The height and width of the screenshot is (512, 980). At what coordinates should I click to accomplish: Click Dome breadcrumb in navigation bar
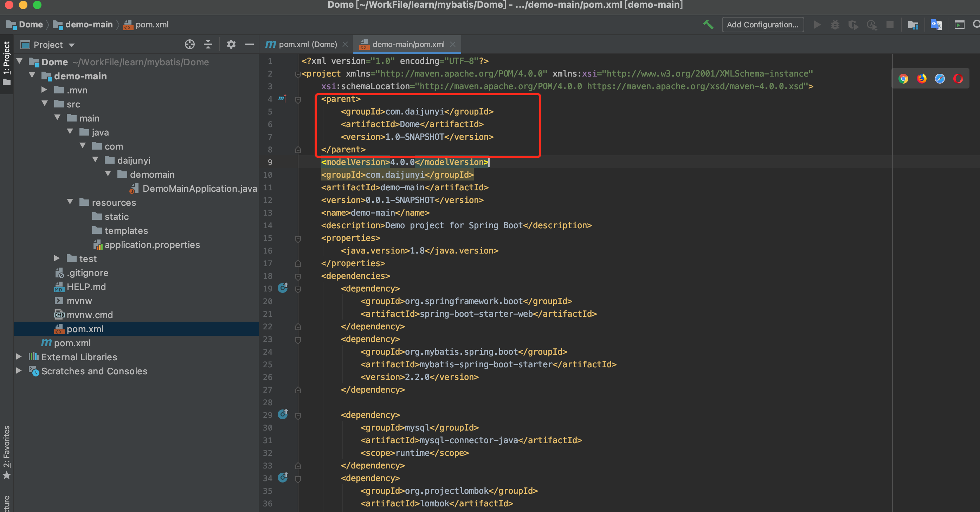(x=25, y=25)
